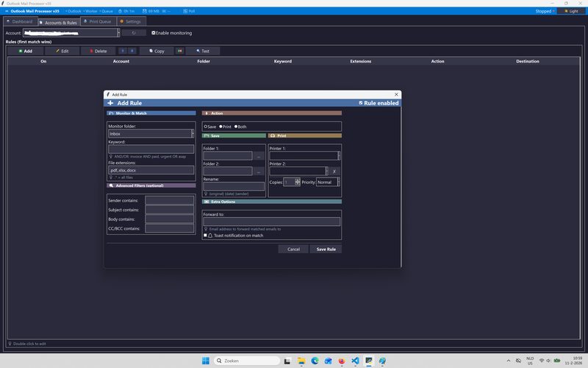Switch to the Dashboard tab
Image resolution: width=588 pixels, height=368 pixels.
click(x=20, y=21)
